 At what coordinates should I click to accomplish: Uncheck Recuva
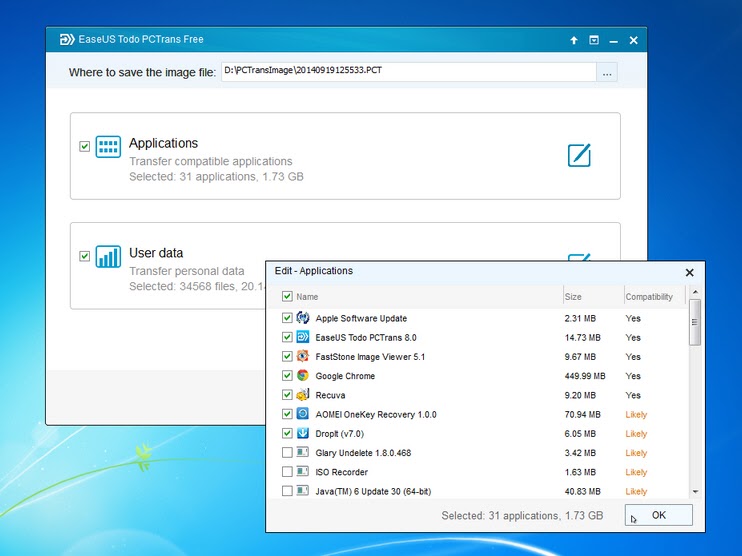(x=287, y=395)
